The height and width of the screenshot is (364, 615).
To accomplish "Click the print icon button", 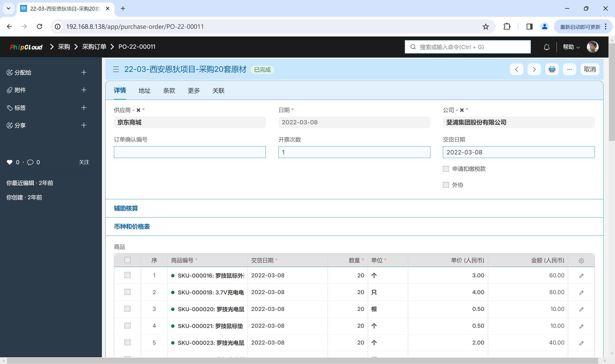I will 552,69.
